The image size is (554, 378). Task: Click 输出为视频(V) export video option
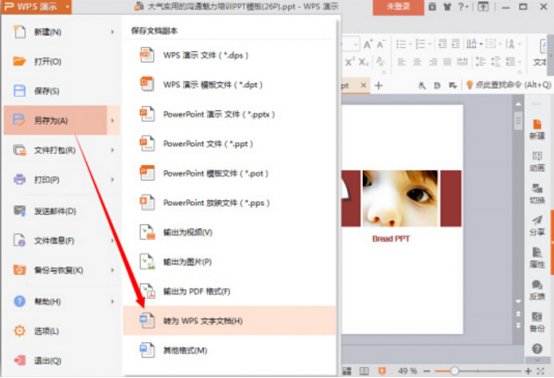coord(229,232)
